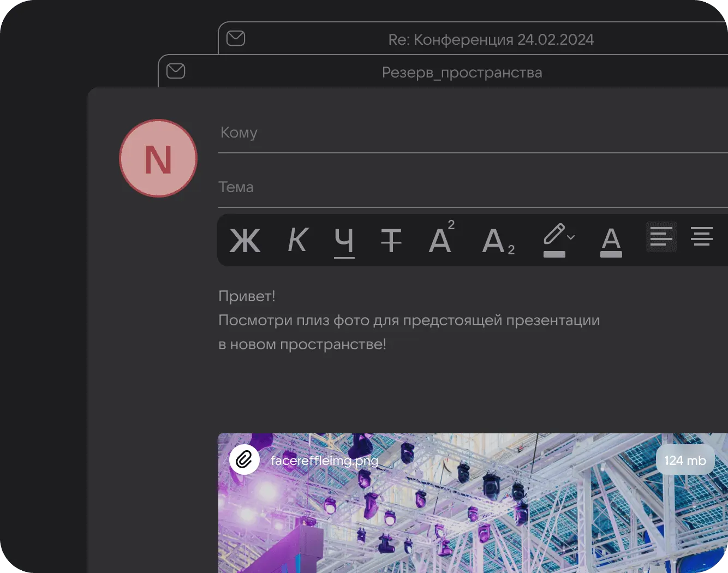The image size is (728, 573).
Task: Click the envelope icon on the Резерв_пространства tab
Action: [176, 71]
